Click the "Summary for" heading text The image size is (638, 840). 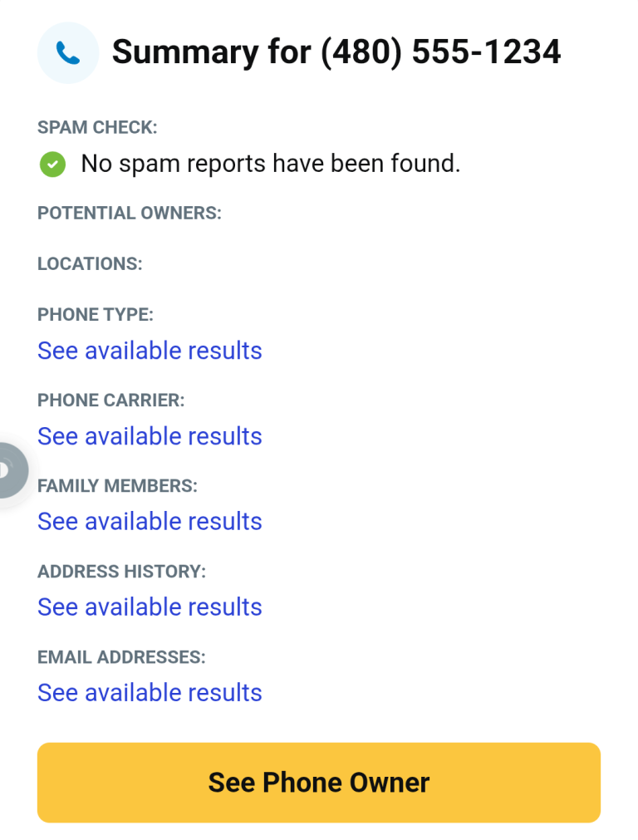coord(211,52)
